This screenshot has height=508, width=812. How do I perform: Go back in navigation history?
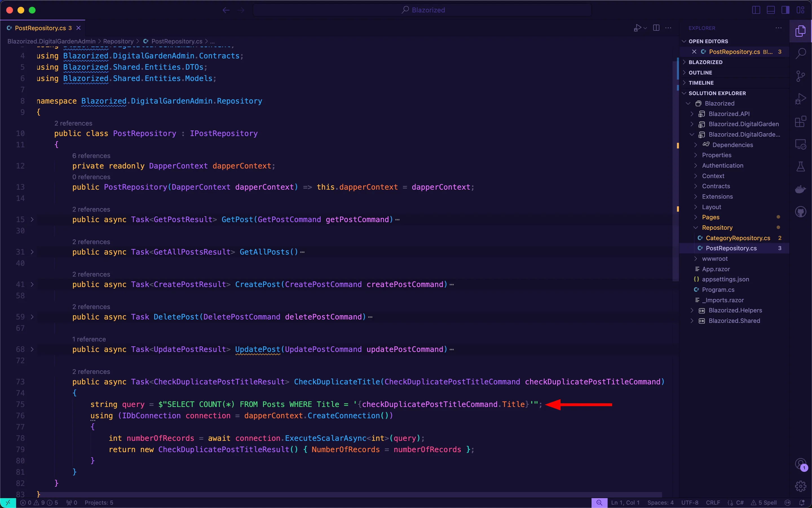[226, 10]
